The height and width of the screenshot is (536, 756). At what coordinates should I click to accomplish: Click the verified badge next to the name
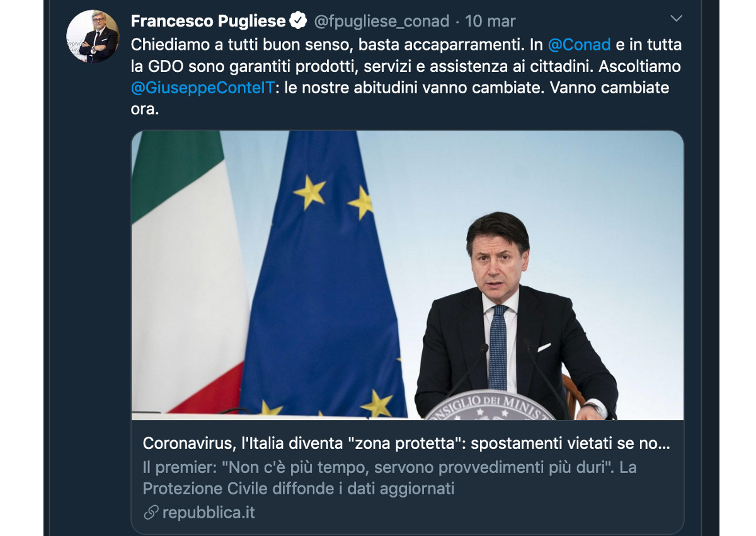(x=298, y=21)
